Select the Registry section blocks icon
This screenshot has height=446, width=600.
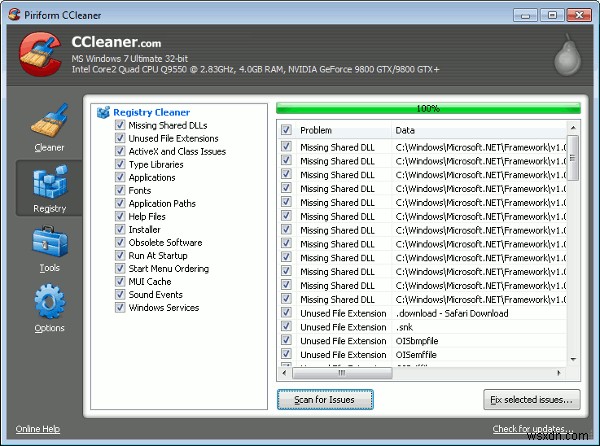click(x=50, y=182)
